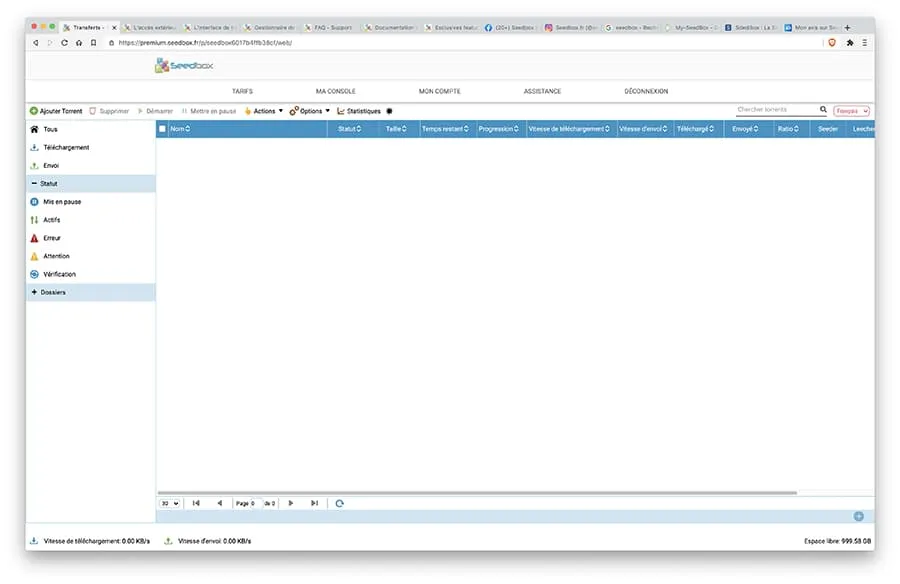Go to first page of torrents
This screenshot has width=900, height=584.
pyautogui.click(x=196, y=503)
